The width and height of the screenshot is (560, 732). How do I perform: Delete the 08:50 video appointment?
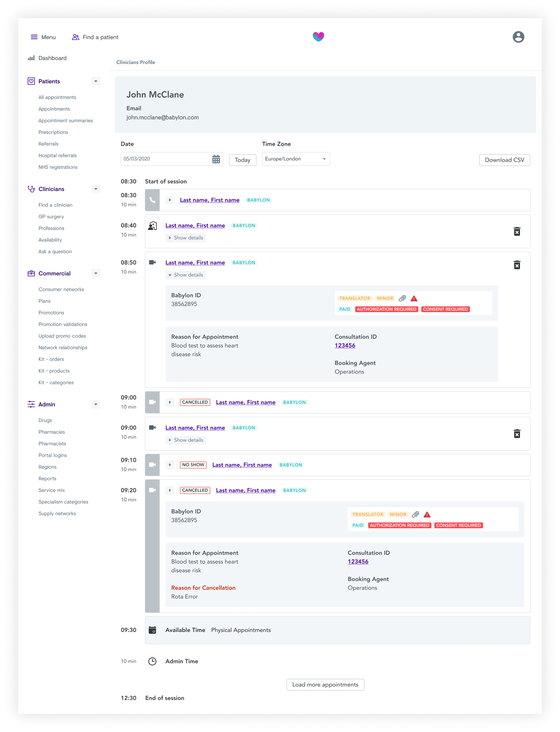(517, 265)
